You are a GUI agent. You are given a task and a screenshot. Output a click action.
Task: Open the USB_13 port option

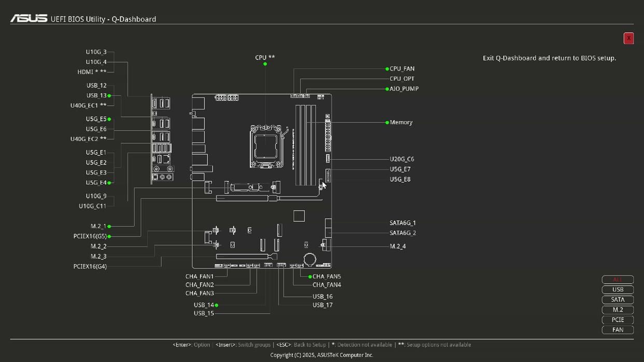(x=96, y=95)
